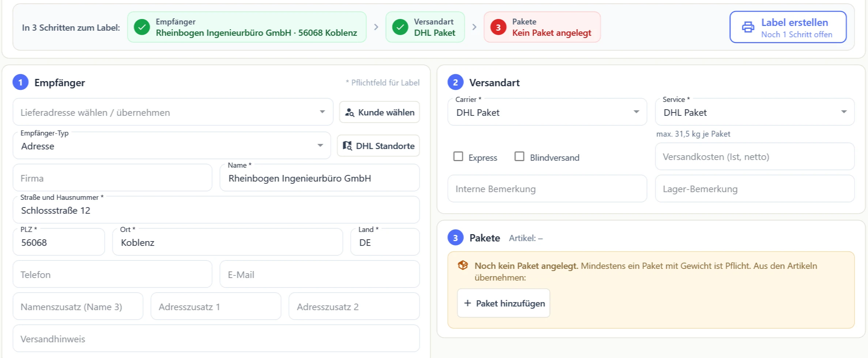Click the map search icon in DHL Standorte
This screenshot has height=358, width=868.
pos(347,146)
